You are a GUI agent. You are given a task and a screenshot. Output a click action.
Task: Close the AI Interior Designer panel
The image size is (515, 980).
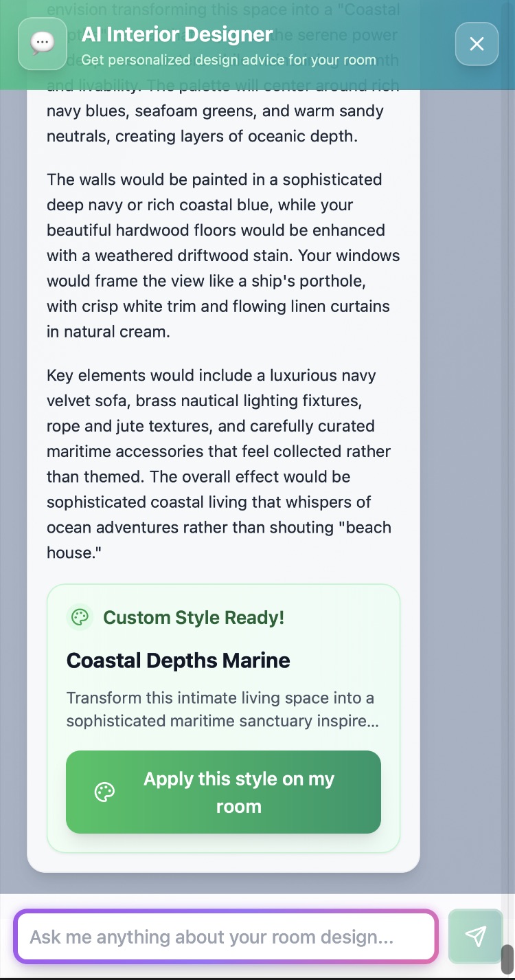[x=477, y=44]
